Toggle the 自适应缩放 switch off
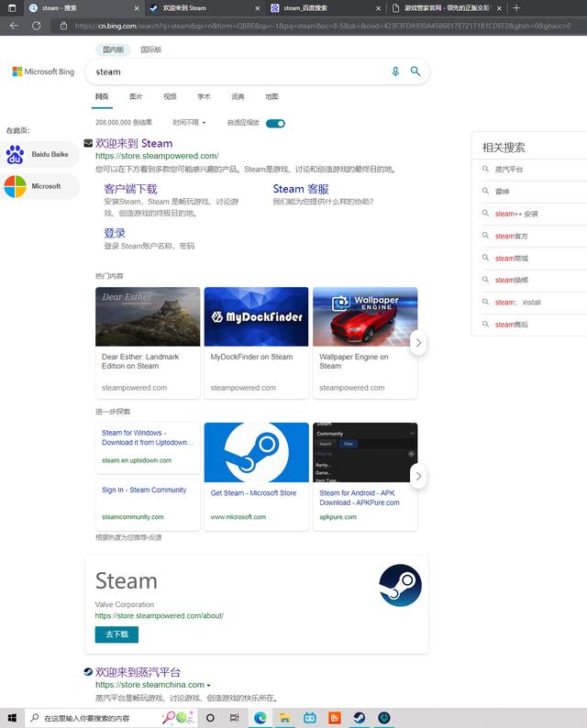The width and height of the screenshot is (587, 728). (275, 123)
